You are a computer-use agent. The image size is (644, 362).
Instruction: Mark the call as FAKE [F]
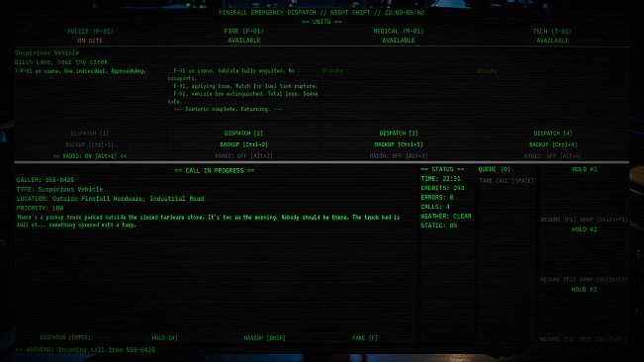pyautogui.click(x=365, y=338)
